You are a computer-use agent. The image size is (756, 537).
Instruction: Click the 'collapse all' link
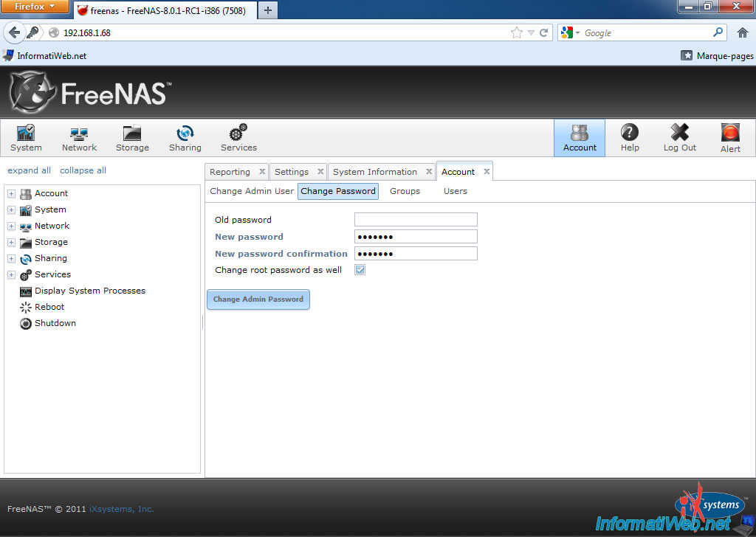(x=83, y=170)
